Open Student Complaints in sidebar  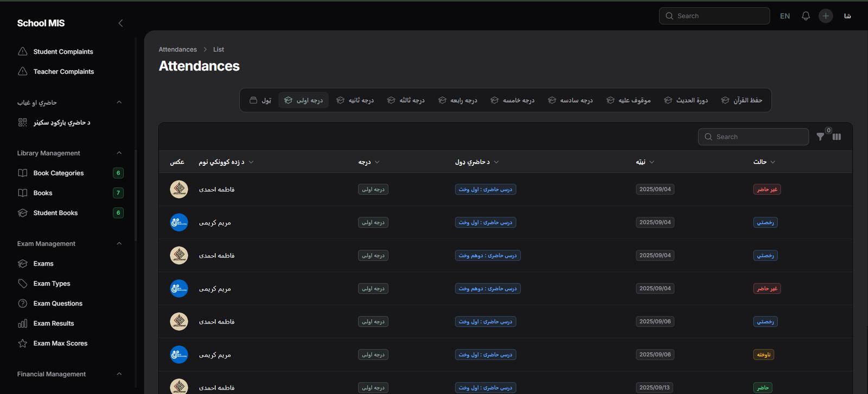(x=63, y=52)
